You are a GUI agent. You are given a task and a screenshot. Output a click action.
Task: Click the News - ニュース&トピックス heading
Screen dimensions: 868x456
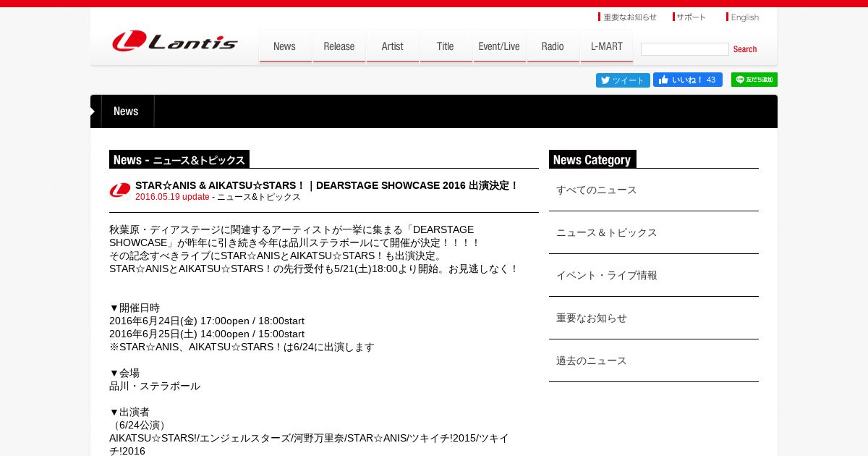point(179,159)
